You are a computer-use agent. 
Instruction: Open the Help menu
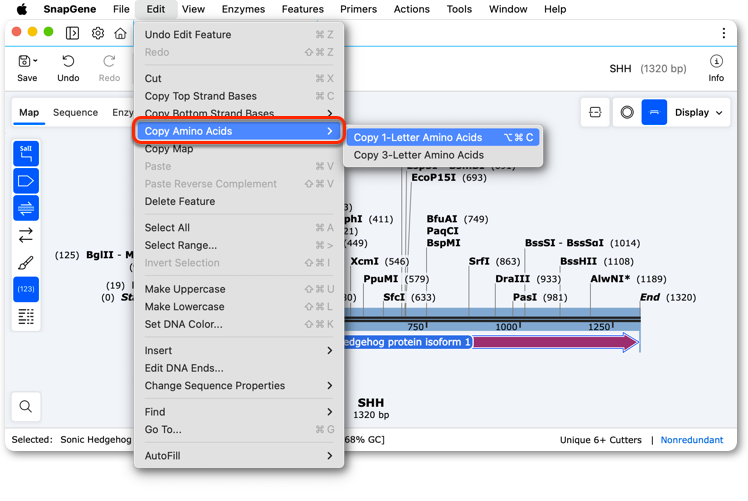(x=555, y=9)
